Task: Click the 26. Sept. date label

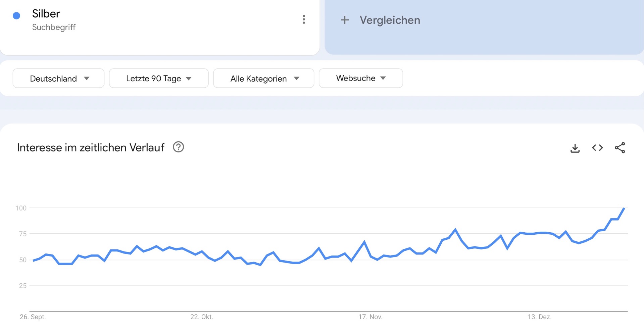Action: click(x=33, y=317)
